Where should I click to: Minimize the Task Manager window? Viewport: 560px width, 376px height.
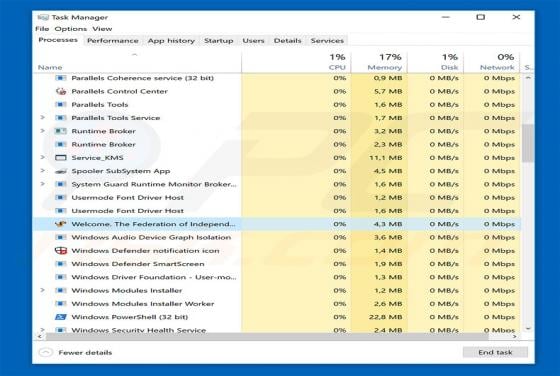point(446,17)
